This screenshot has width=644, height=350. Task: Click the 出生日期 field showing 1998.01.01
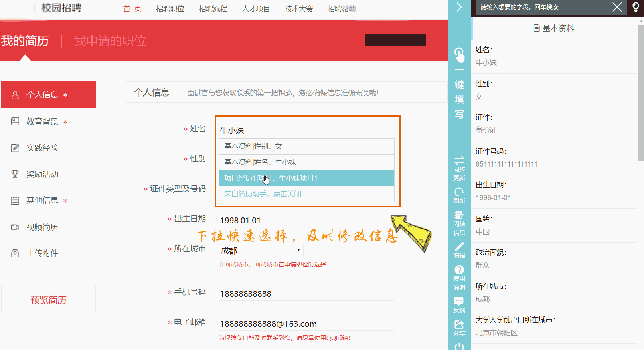tap(306, 220)
